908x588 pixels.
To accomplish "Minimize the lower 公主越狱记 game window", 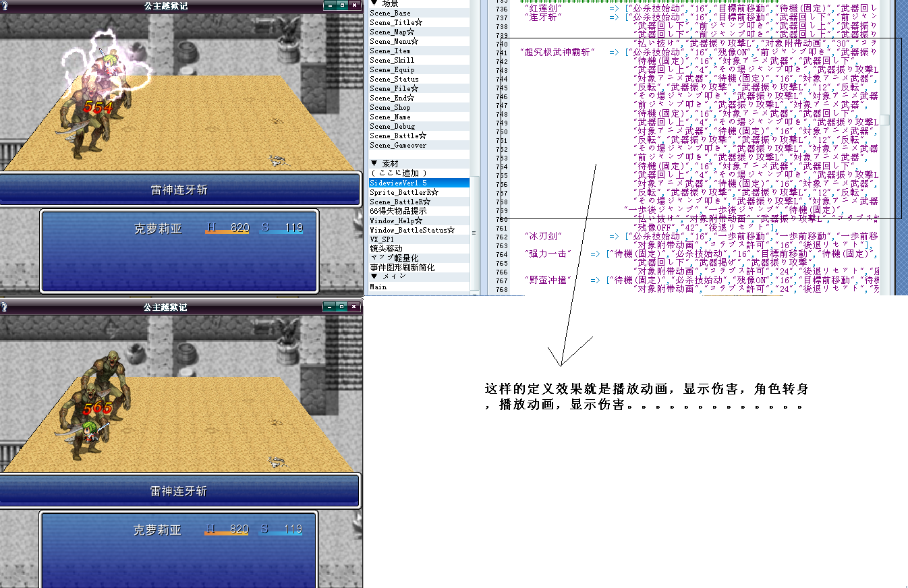I will pyautogui.click(x=329, y=307).
